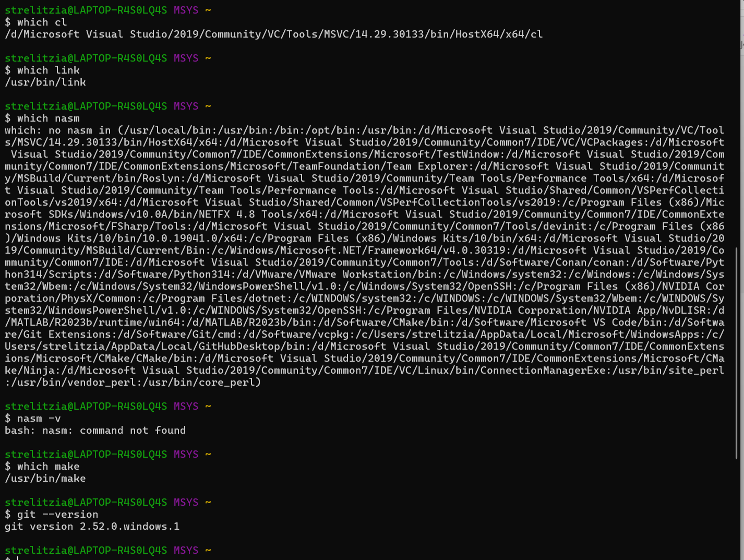Screen dimensions: 744x560
Task: Click the prompt line above 'which link'
Action: pyautogui.click(x=108, y=58)
